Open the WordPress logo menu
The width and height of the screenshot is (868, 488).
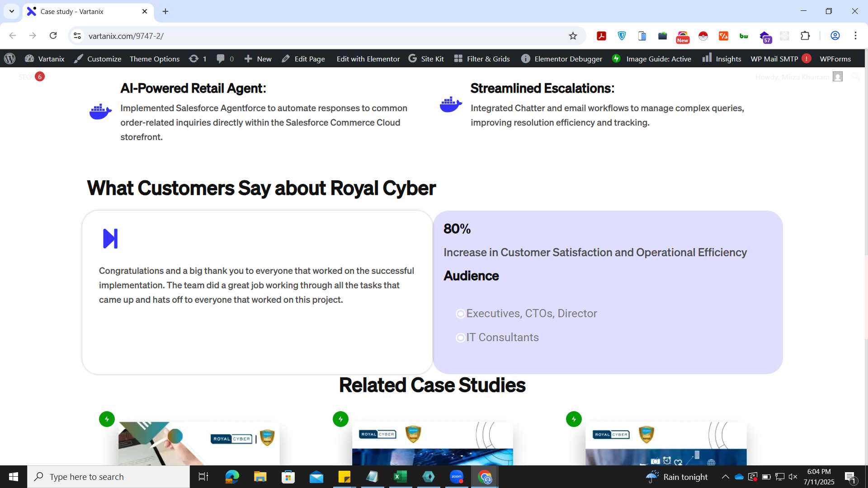(9, 59)
